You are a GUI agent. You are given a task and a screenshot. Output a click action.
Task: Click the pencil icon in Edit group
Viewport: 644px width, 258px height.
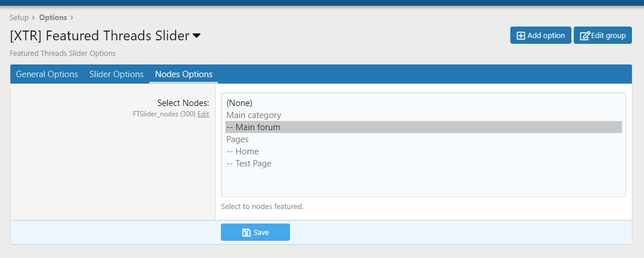pyautogui.click(x=585, y=36)
